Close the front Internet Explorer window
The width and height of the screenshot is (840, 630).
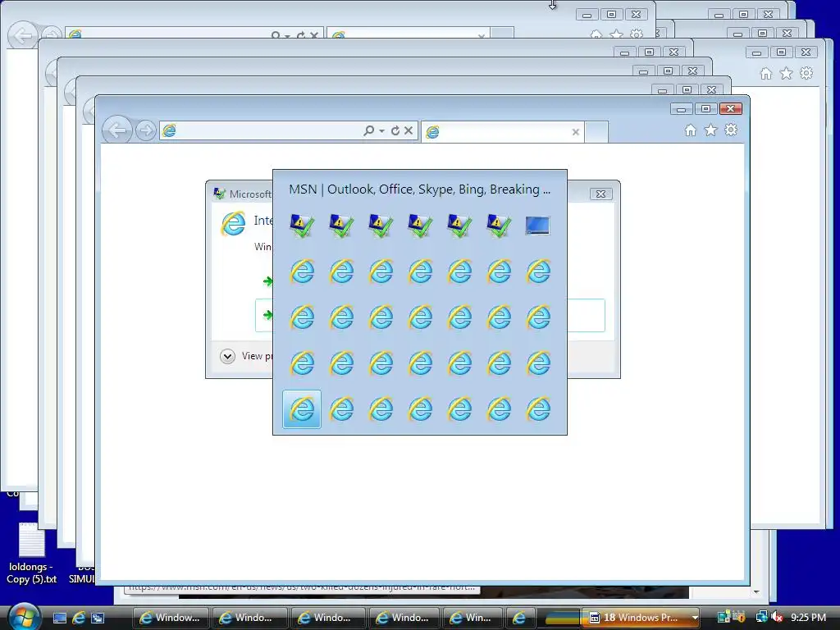click(730, 109)
